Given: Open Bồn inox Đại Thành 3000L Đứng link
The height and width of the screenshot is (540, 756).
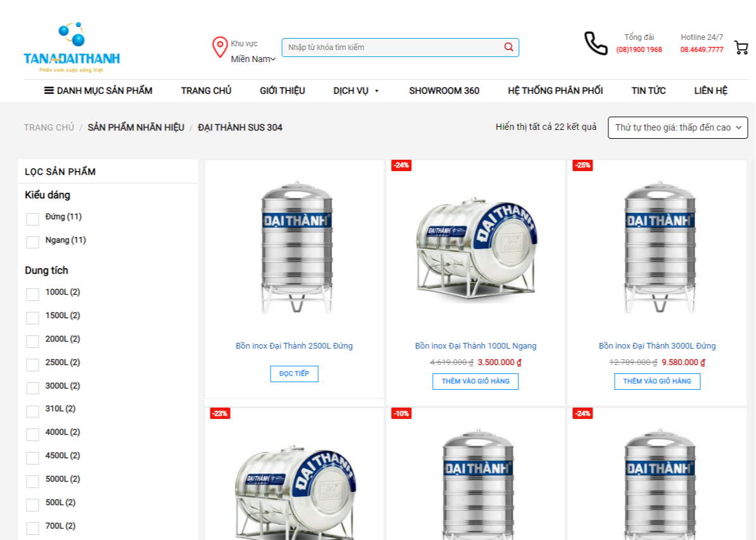Looking at the screenshot, I should pyautogui.click(x=657, y=345).
